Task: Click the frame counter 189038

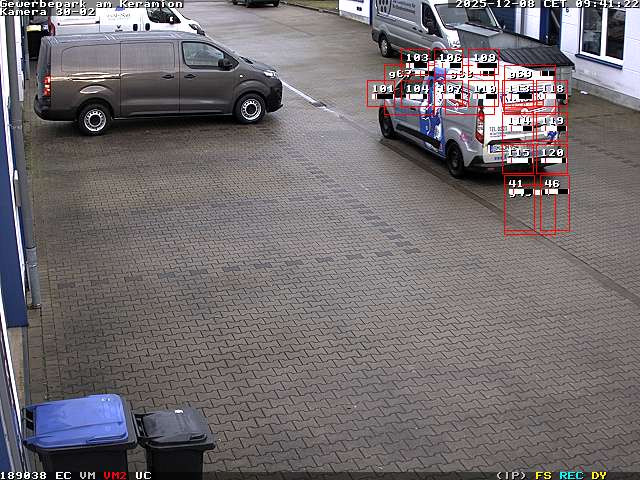Action: tap(24, 475)
